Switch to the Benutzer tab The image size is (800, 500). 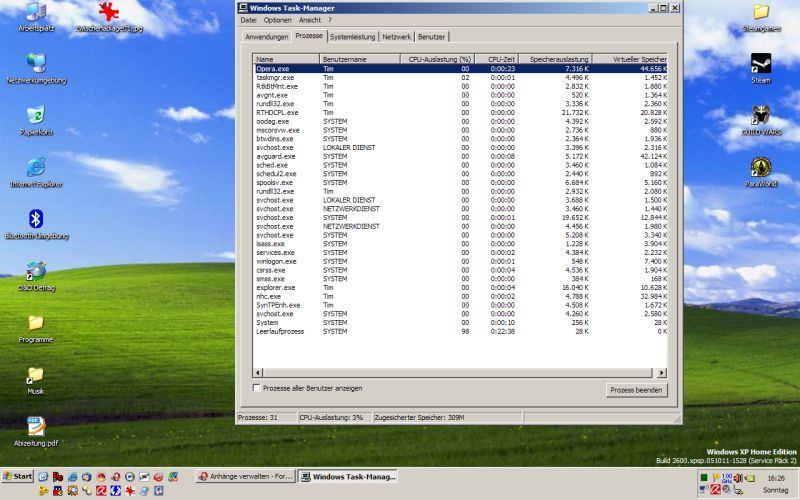(x=432, y=37)
